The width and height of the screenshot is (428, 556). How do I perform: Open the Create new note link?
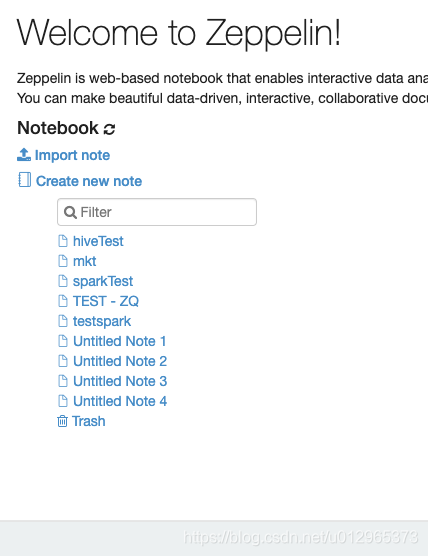pyautogui.click(x=89, y=181)
